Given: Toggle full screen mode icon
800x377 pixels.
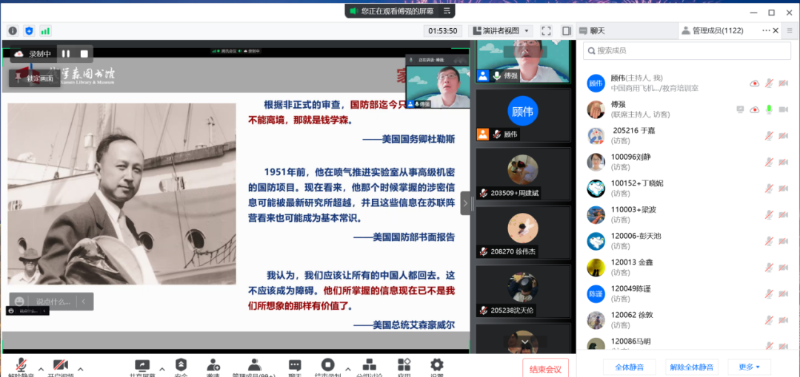Looking at the screenshot, I should pos(546,31).
